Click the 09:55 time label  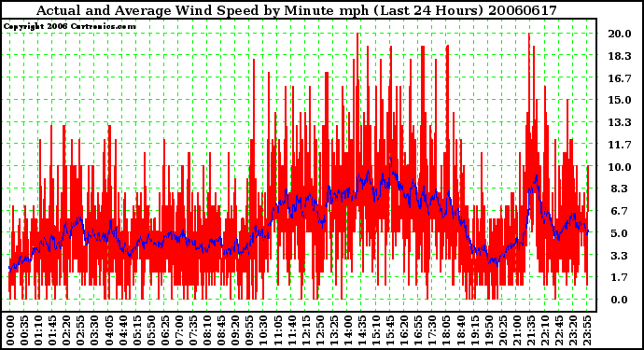point(249,330)
